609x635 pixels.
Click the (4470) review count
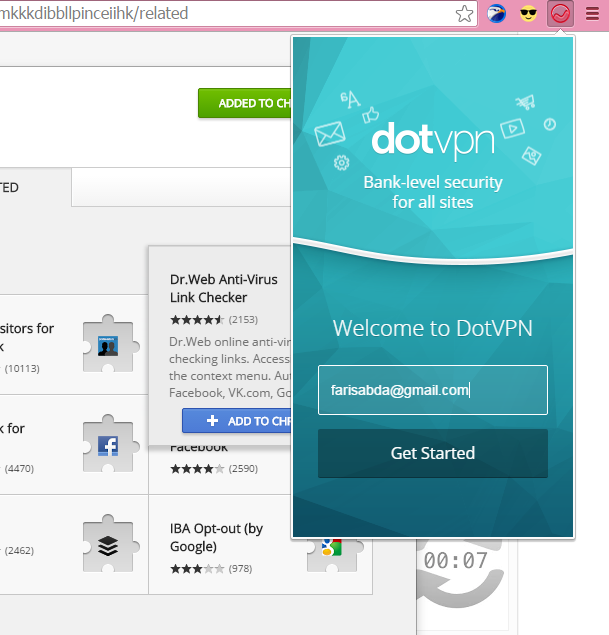pos(19,469)
